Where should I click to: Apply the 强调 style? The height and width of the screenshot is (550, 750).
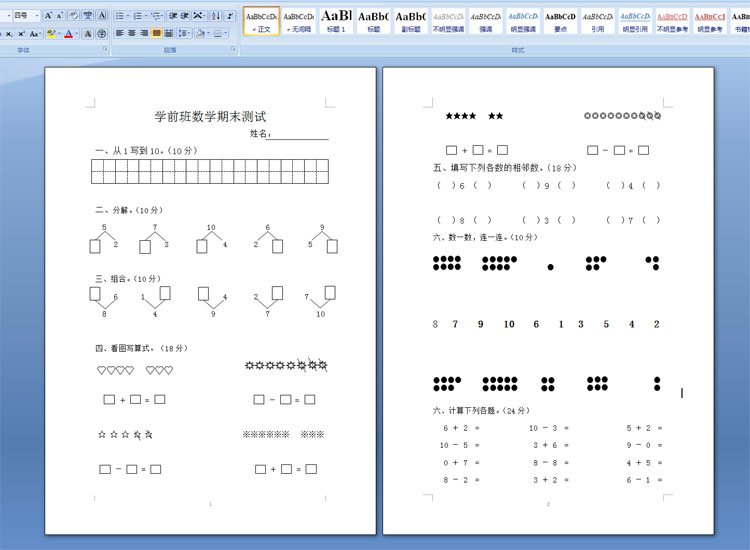485,21
